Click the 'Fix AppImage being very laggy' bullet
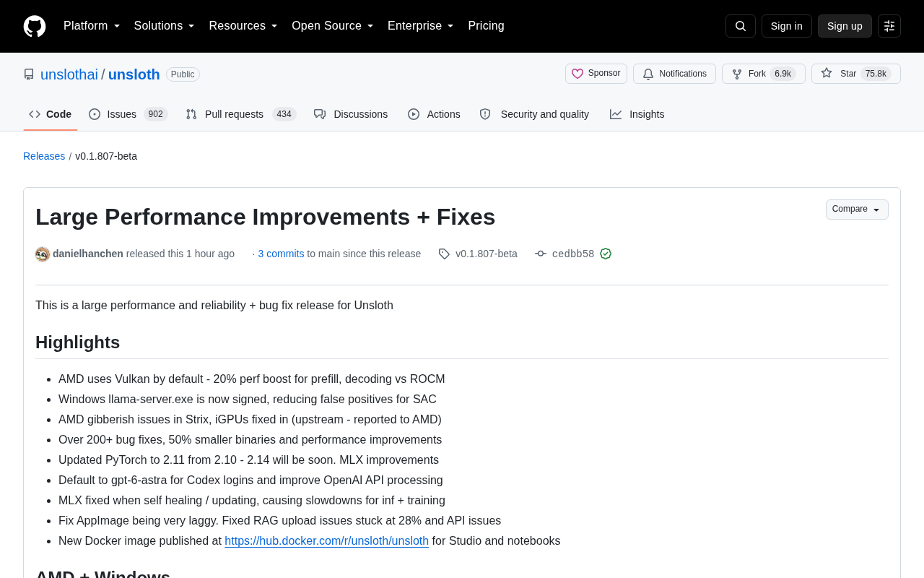Viewport: 924px width, 578px height. [x=279, y=520]
